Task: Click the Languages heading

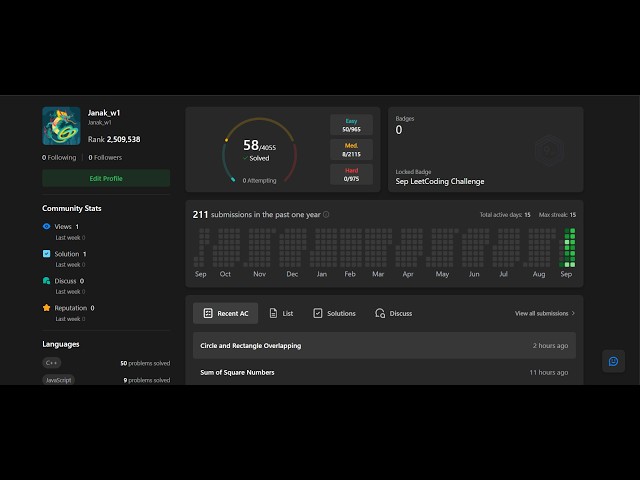Action: (61, 344)
